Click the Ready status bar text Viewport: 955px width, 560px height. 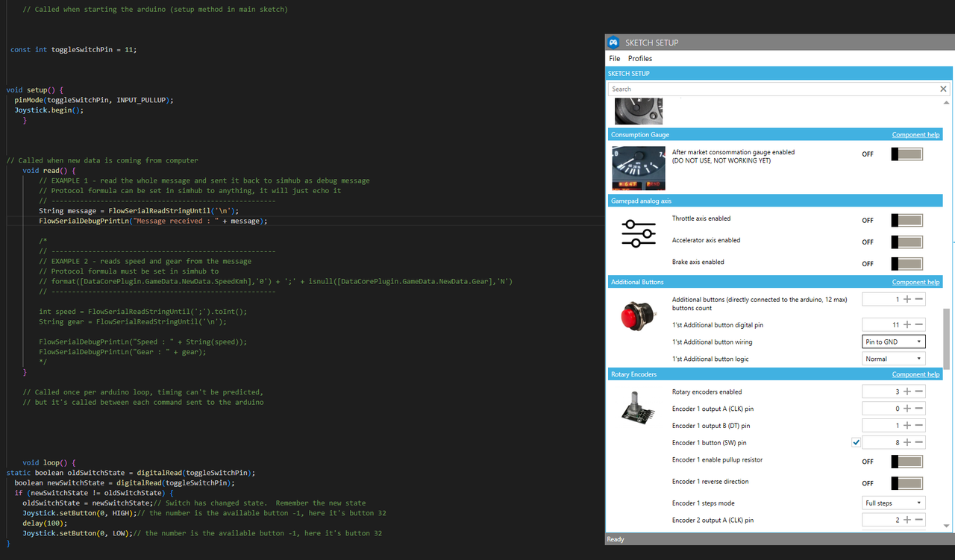(x=616, y=539)
